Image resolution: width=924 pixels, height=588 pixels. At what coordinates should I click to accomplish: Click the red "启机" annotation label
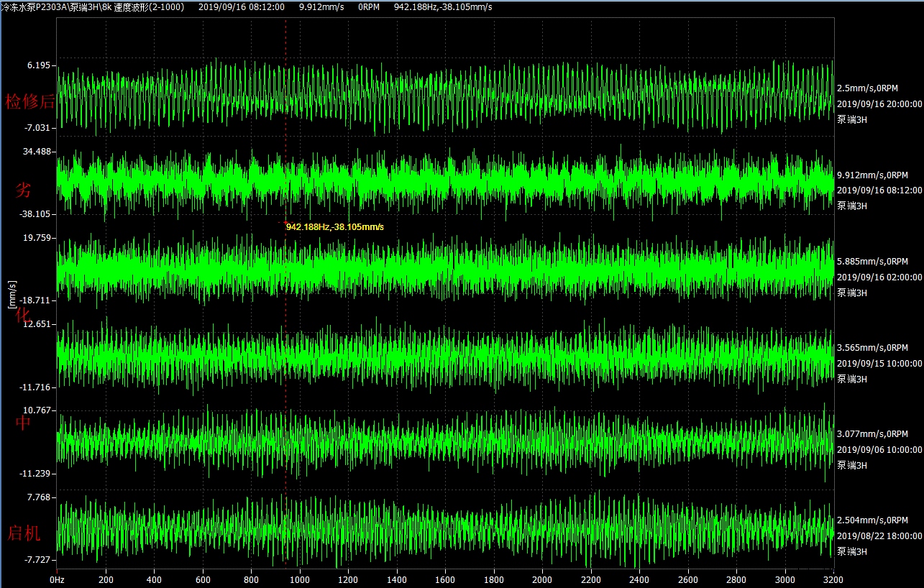coord(24,533)
